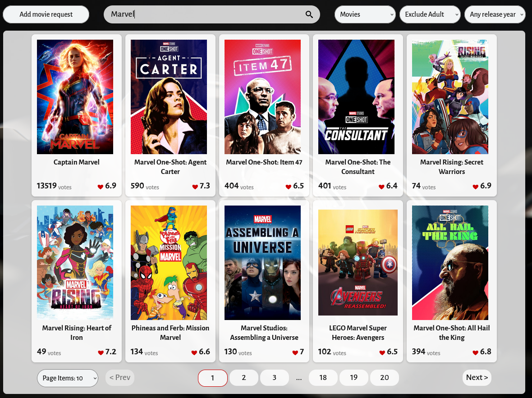Expand the Any release year selector
Image resolution: width=532 pixels, height=398 pixels.
(x=495, y=14)
